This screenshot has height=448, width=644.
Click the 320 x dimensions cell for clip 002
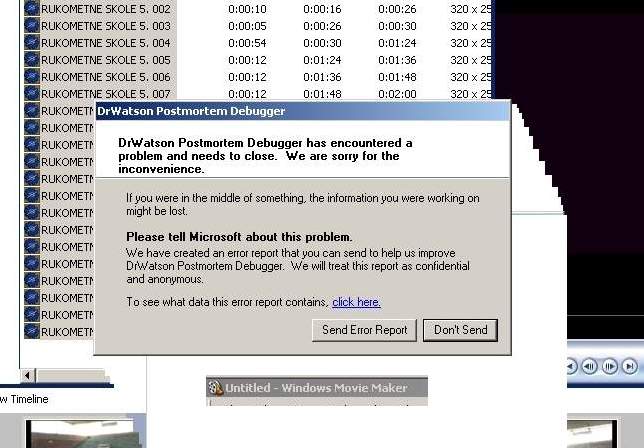pos(471,9)
